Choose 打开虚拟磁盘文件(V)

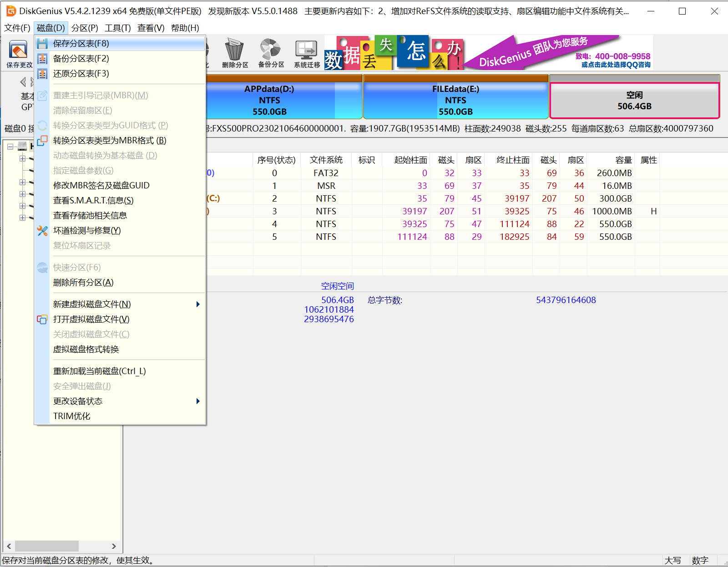(120, 319)
